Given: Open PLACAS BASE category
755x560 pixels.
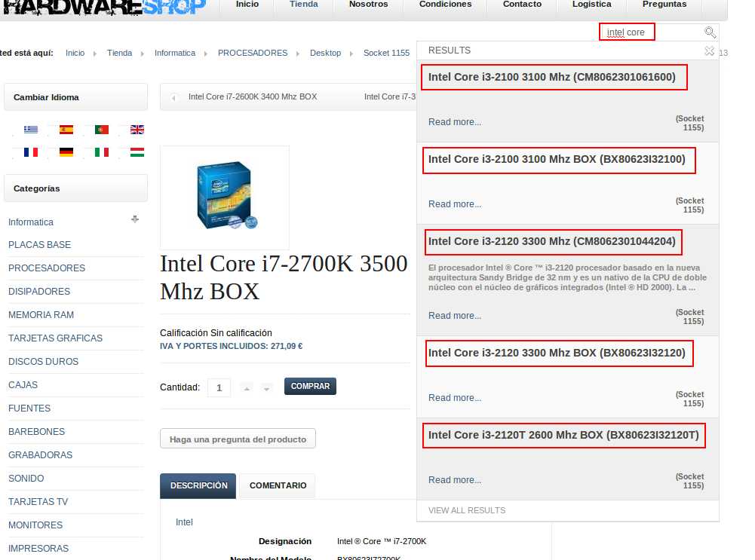Looking at the screenshot, I should pyautogui.click(x=39, y=245).
